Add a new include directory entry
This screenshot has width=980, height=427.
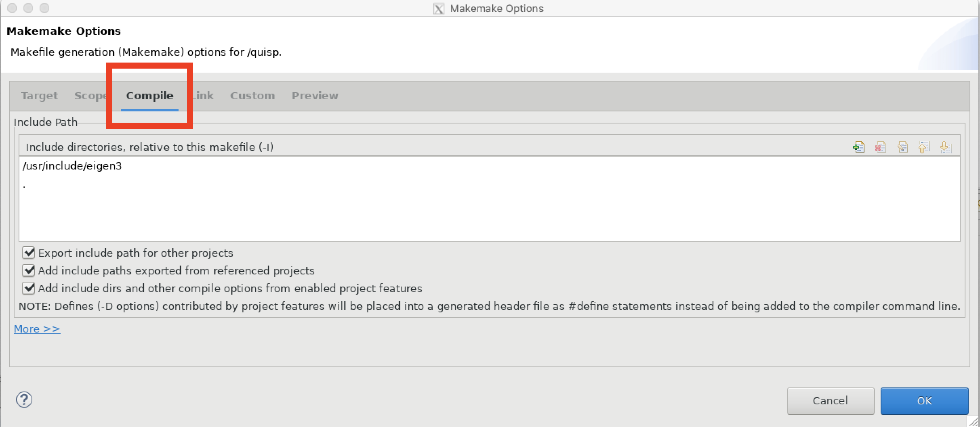(859, 147)
